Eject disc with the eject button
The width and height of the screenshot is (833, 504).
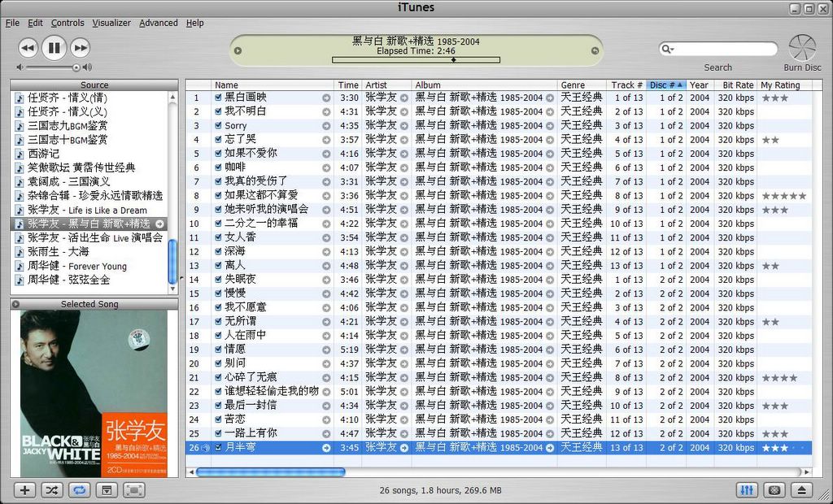click(802, 489)
